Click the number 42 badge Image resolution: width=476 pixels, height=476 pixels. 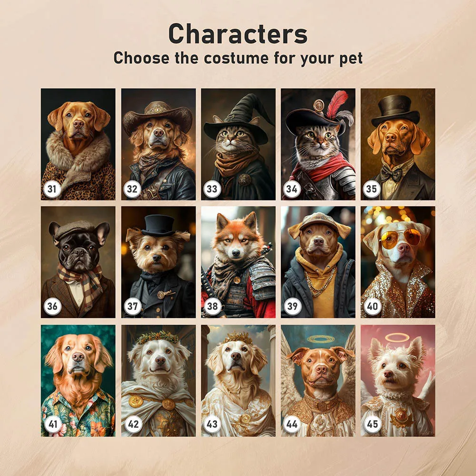click(133, 424)
